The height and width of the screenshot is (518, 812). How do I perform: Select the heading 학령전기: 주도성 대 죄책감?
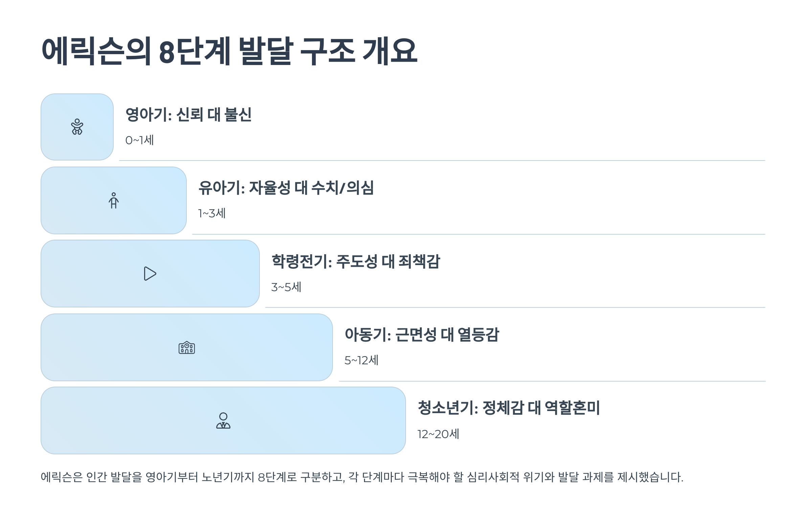pos(356,261)
